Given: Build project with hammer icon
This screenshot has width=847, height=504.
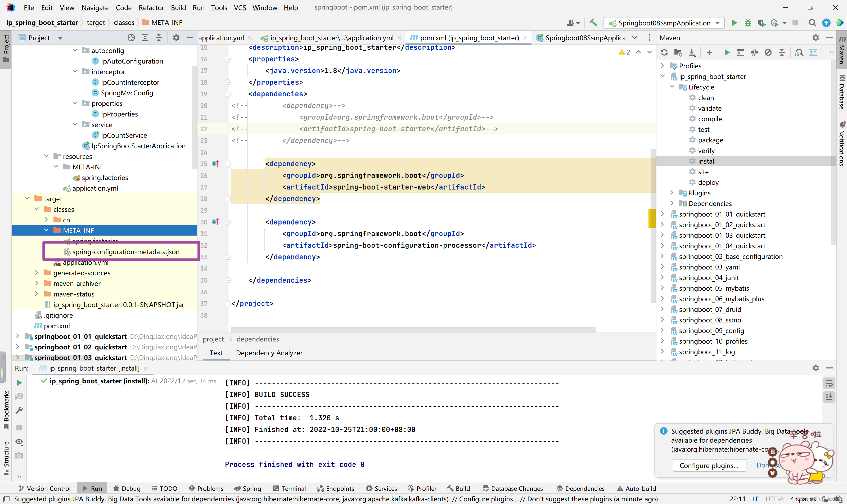Looking at the screenshot, I should pyautogui.click(x=593, y=23).
